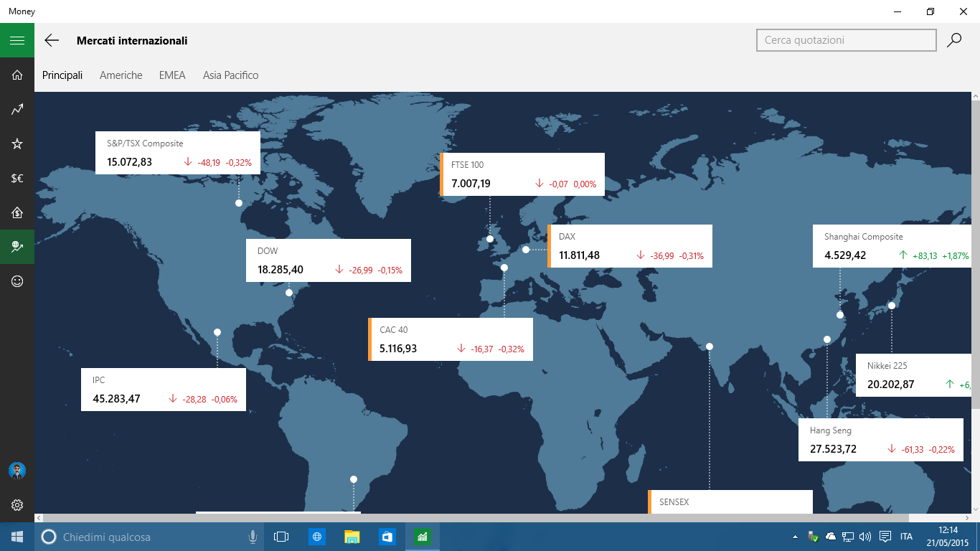The height and width of the screenshot is (551, 980).
Task: Click the Money app taskbar icon
Action: [x=423, y=537]
